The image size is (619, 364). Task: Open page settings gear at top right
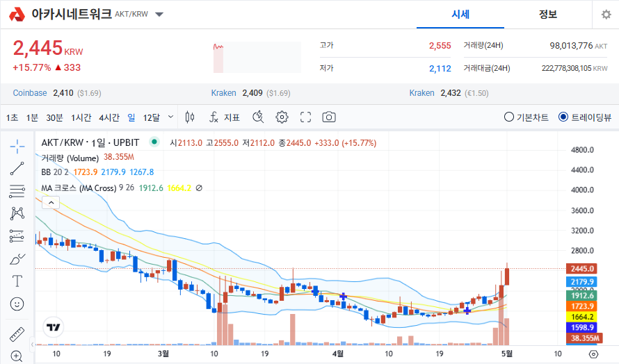tap(606, 15)
